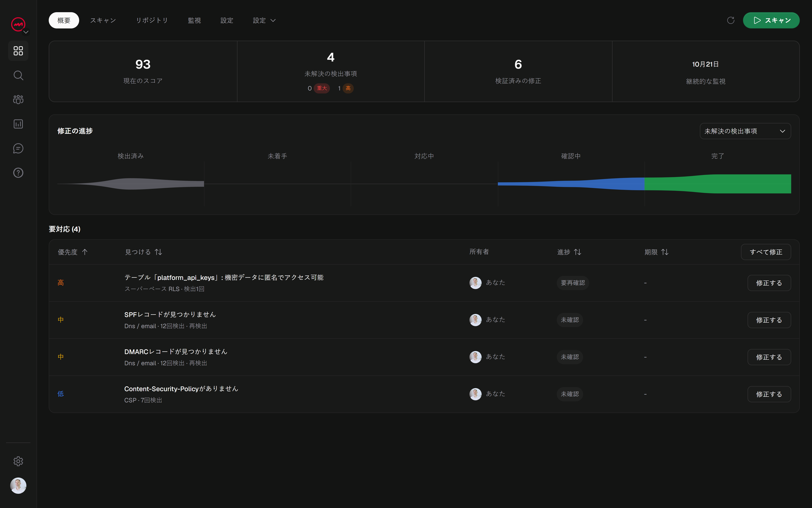The width and height of the screenshot is (812, 508).
Task: Click 未確認 badge in SPF row
Action: (x=570, y=320)
